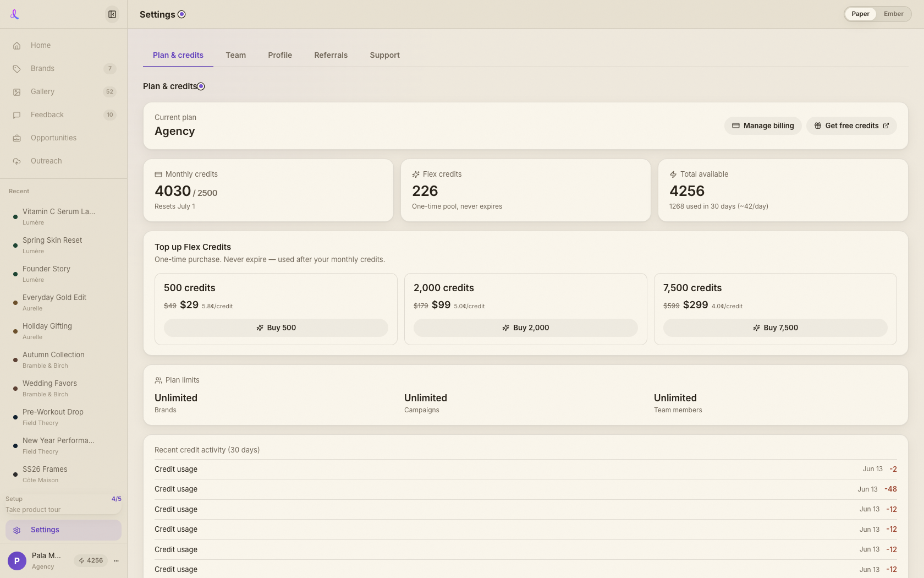Open Home from the sidebar
Screen dimensions: 924x578
point(64,46)
